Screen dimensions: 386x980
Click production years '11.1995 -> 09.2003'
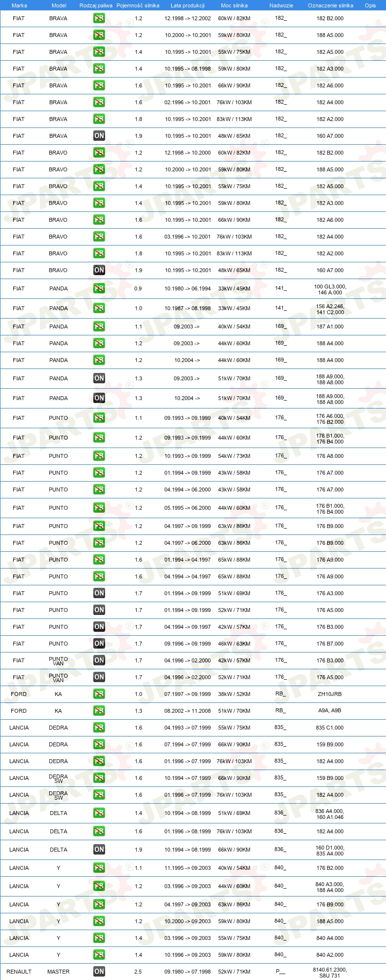point(188,868)
